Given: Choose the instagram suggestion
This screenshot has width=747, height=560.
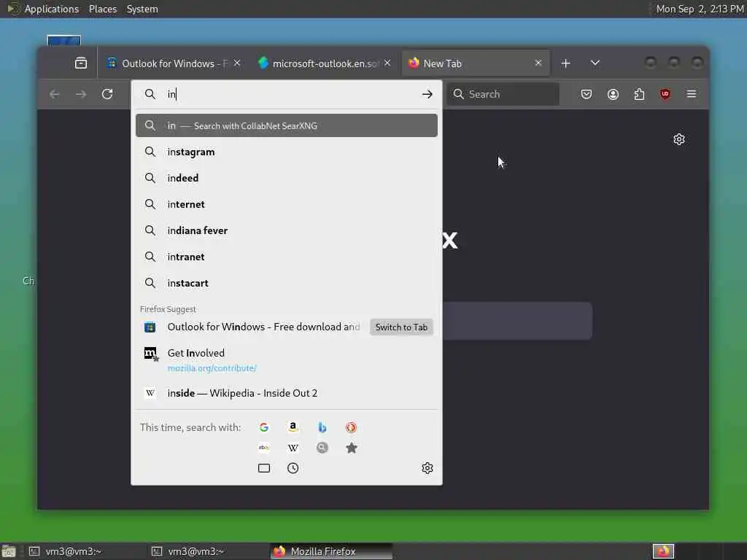Looking at the screenshot, I should pyautogui.click(x=286, y=152).
